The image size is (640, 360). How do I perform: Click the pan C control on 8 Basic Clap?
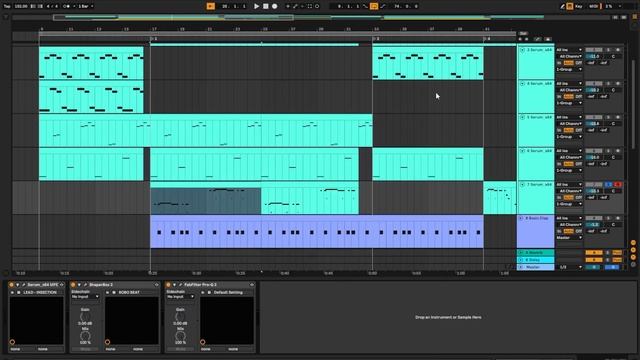pyautogui.click(x=613, y=224)
